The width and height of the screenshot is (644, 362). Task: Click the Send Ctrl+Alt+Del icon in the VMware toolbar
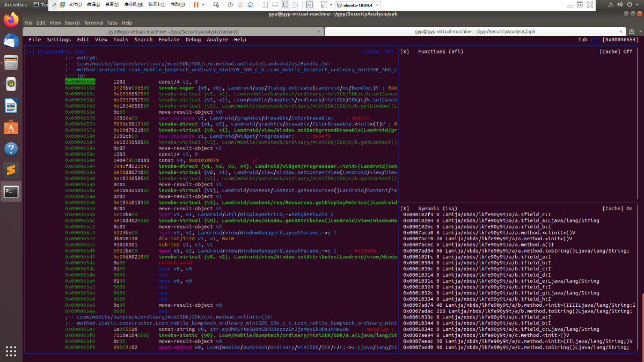tap(215, 4)
